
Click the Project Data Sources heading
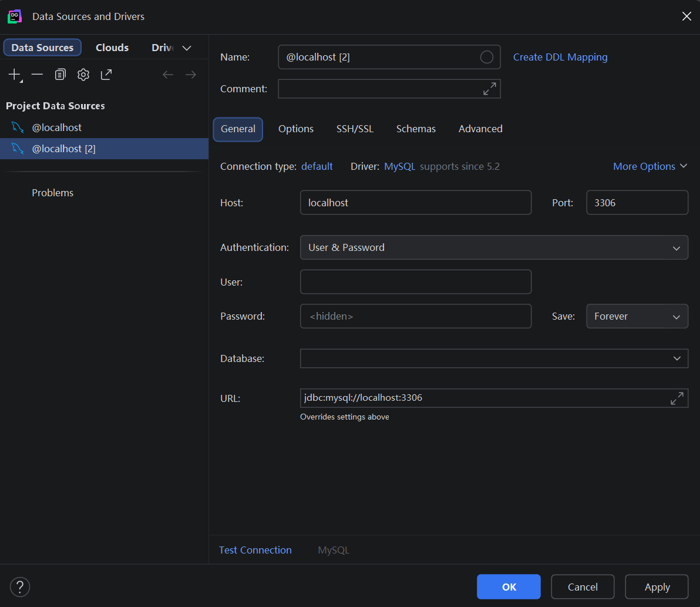(55, 106)
